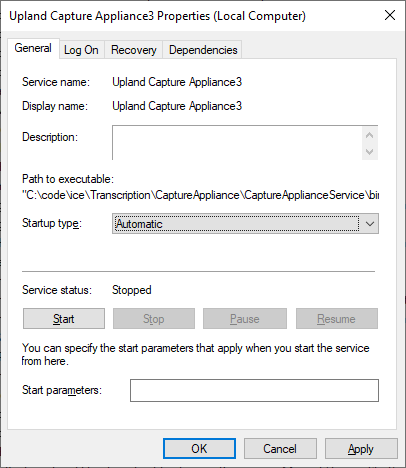Focus the Start parameters text field
Image resolution: width=406 pixels, height=468 pixels.
tap(254, 390)
